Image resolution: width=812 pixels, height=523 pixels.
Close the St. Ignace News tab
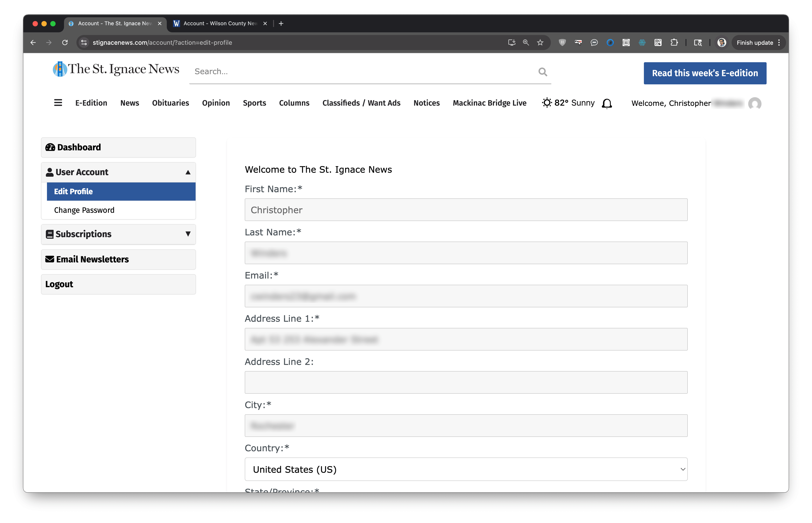pos(160,23)
